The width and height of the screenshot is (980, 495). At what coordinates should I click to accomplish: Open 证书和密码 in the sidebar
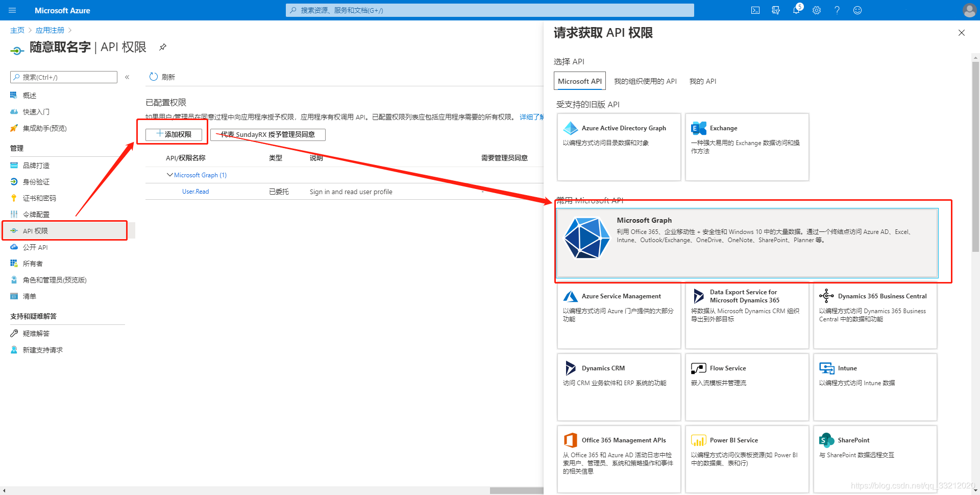click(x=39, y=198)
